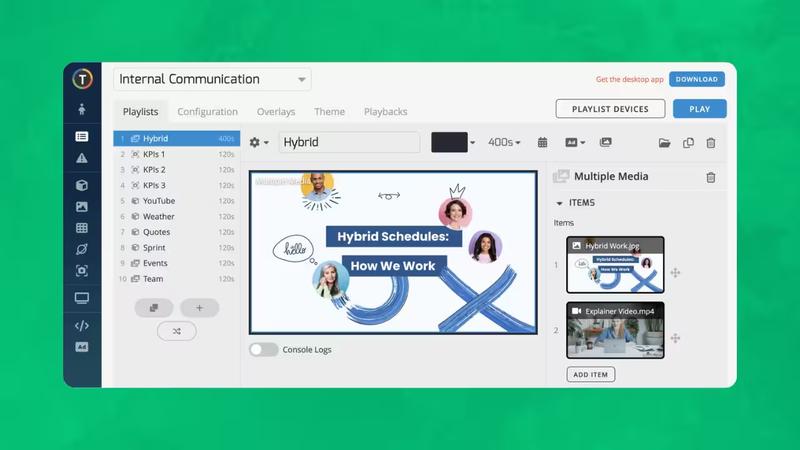Screen dimensions: 800x450
Task: Select the playlists list icon in sidebar
Action: 82,136
